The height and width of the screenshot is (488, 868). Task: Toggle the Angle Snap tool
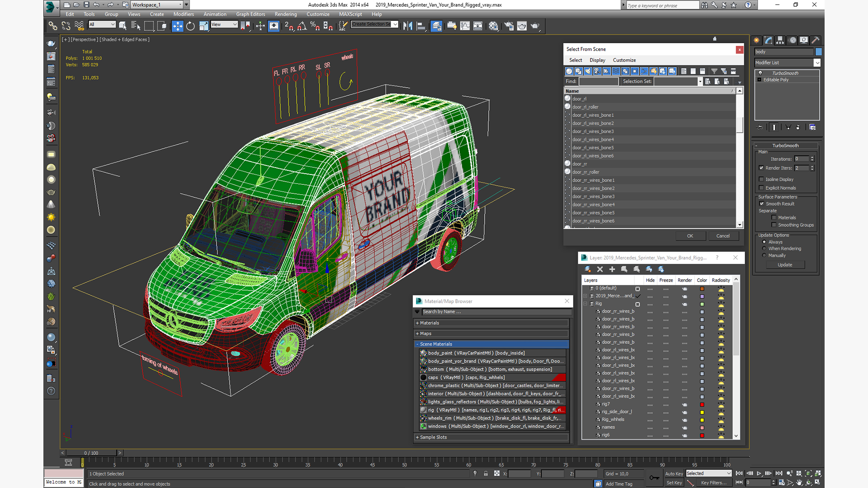pyautogui.click(x=302, y=26)
